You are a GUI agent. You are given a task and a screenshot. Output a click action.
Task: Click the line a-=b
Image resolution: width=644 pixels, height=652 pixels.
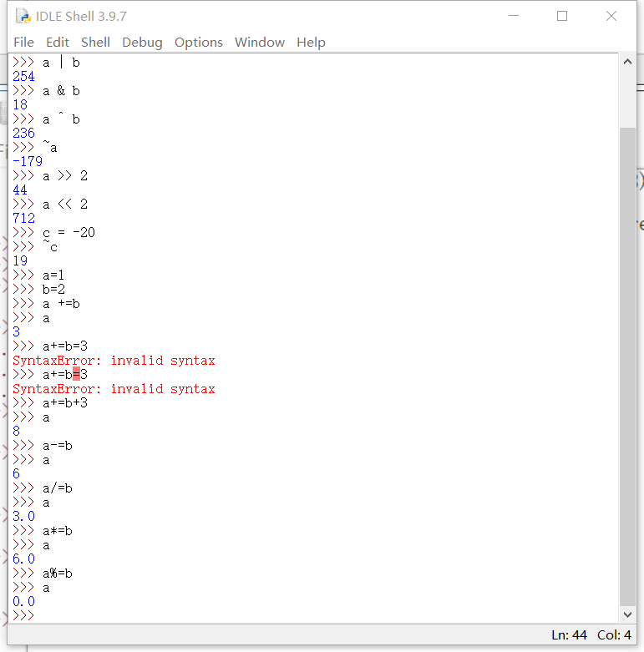[58, 445]
